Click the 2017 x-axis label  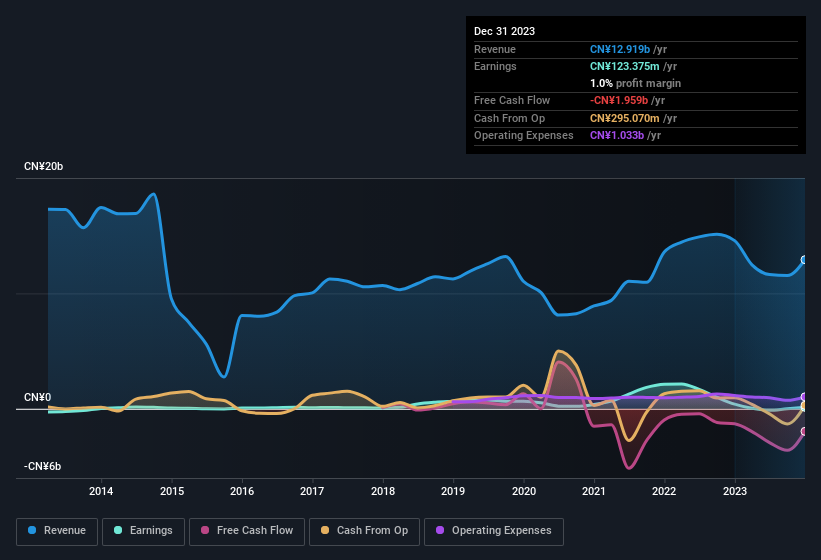[x=312, y=491]
